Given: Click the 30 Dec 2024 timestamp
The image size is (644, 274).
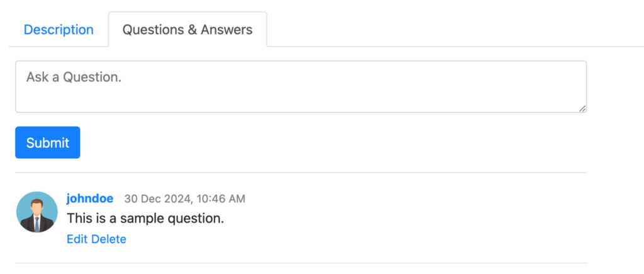Looking at the screenshot, I should (185, 199).
